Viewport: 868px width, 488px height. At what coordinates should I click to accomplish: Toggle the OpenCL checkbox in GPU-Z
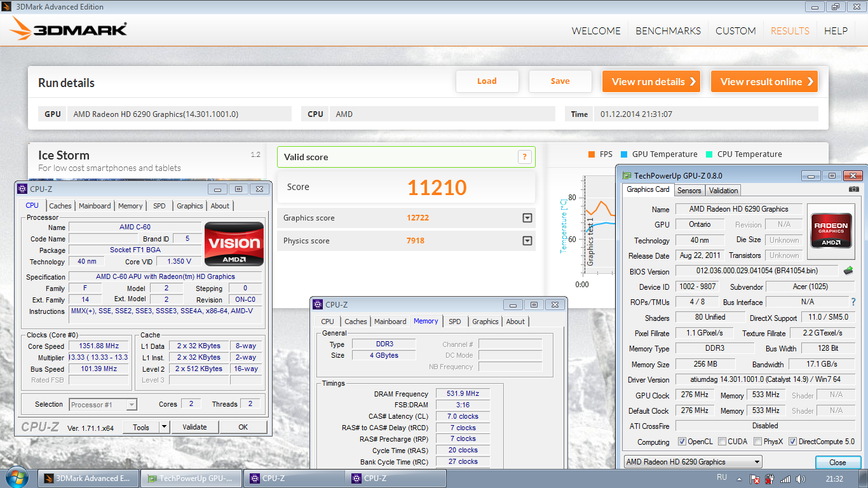(682, 442)
